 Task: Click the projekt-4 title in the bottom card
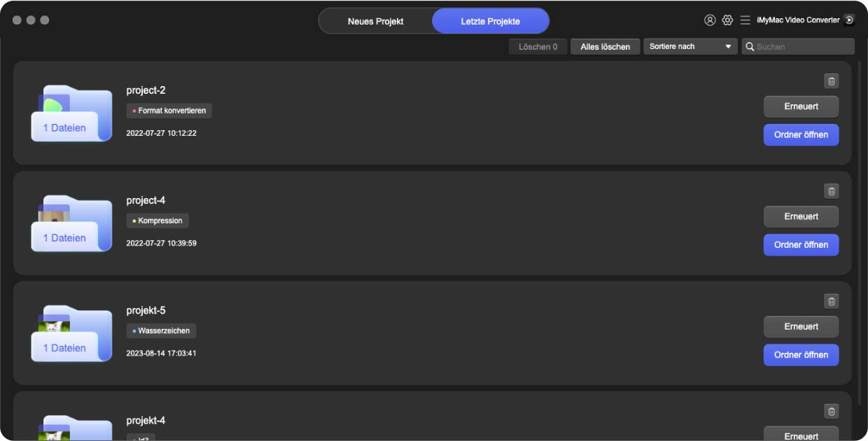coord(146,420)
